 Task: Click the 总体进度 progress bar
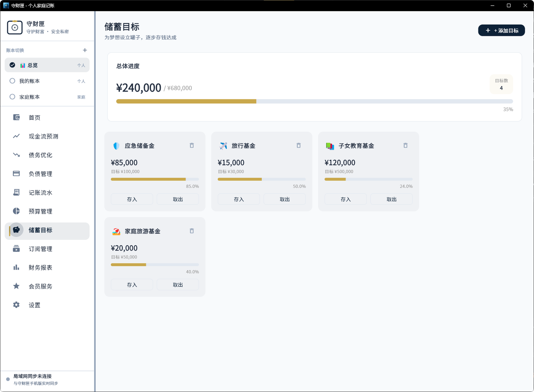[314, 101]
